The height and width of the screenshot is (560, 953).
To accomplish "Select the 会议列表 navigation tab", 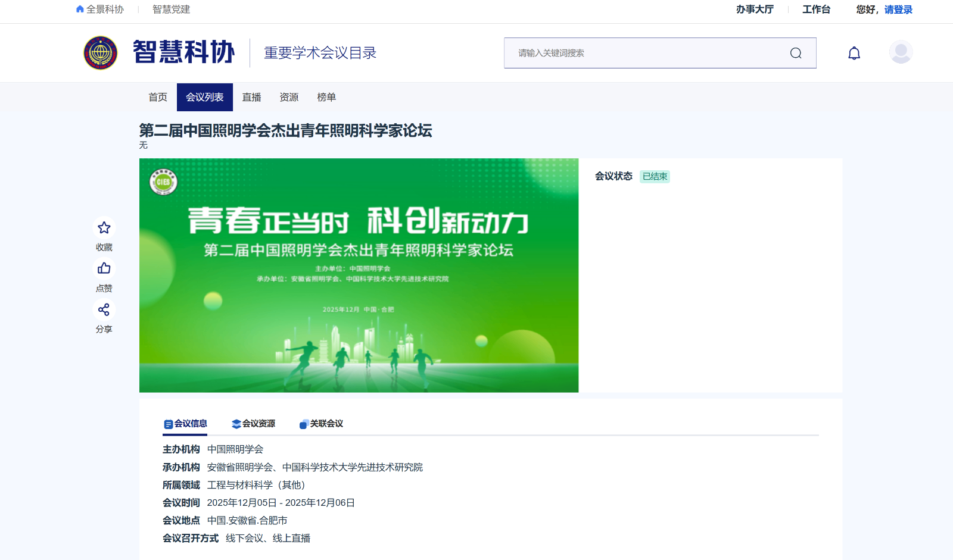I will click(205, 97).
